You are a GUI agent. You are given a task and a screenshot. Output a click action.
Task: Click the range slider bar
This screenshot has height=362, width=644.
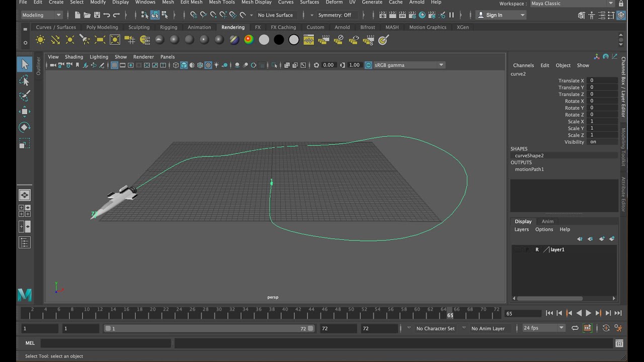[x=209, y=328]
